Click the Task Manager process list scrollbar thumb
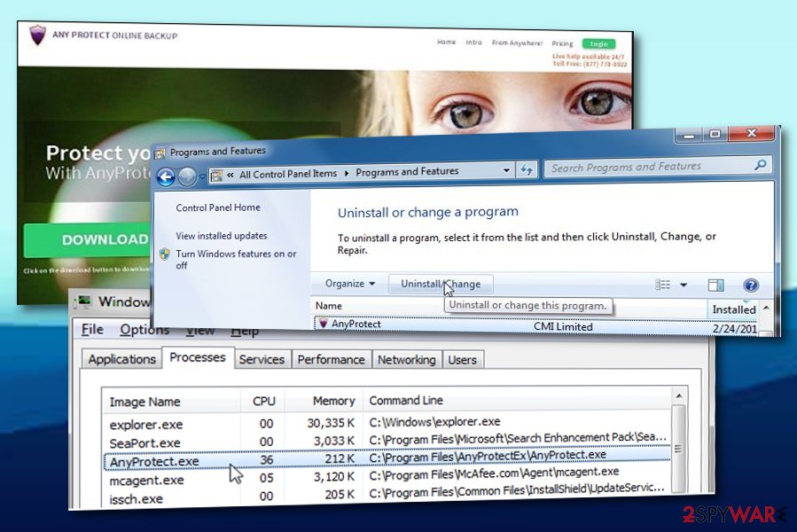 (x=678, y=448)
